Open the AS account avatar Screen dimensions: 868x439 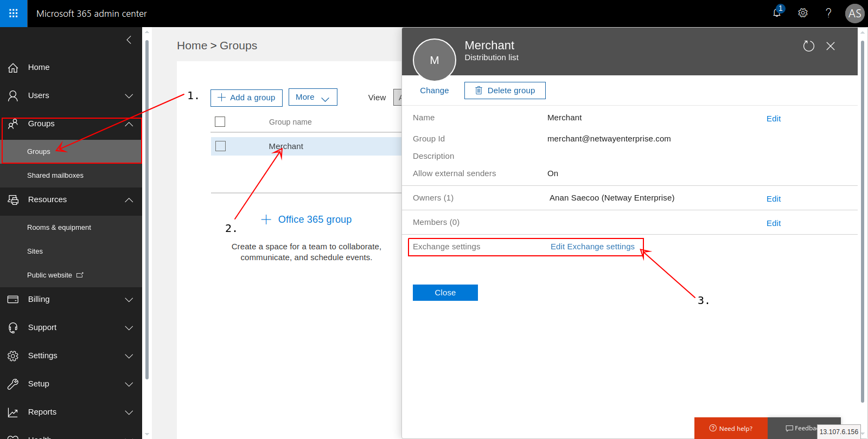tap(854, 14)
